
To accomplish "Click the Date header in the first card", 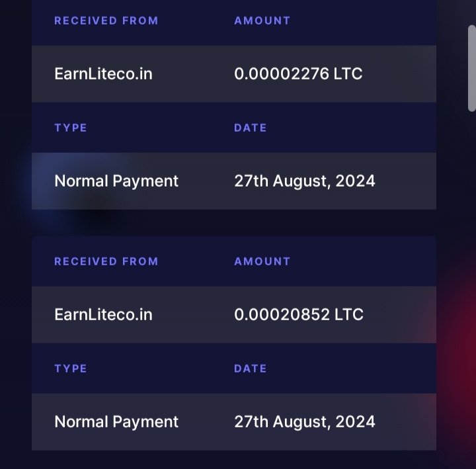I will 251,128.
